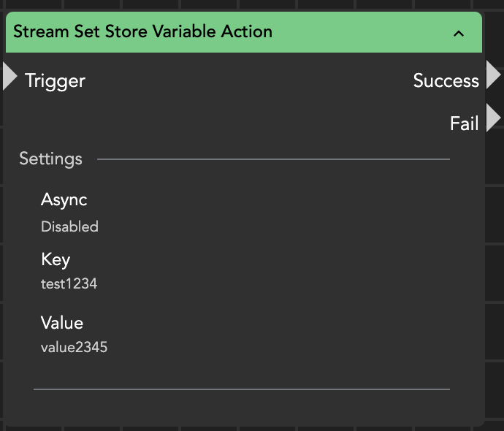Click the Settings section heading
The height and width of the screenshot is (431, 504).
coord(50,159)
